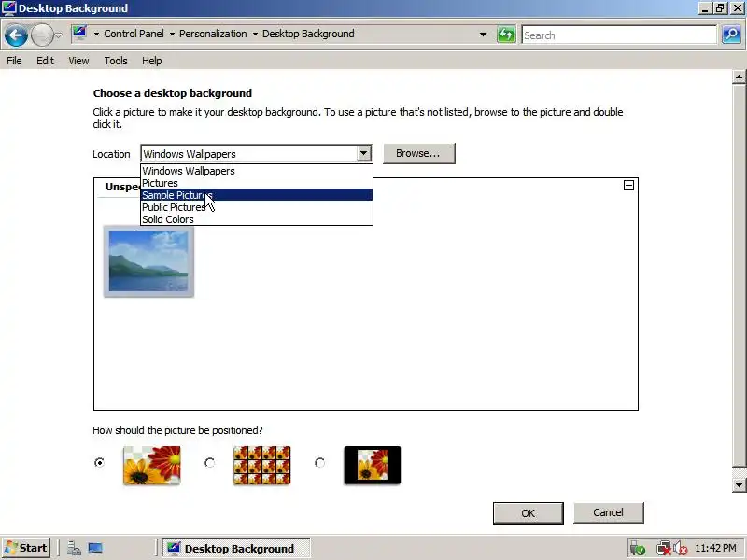
Task: Click the centered flowers preview image
Action: [372, 465]
